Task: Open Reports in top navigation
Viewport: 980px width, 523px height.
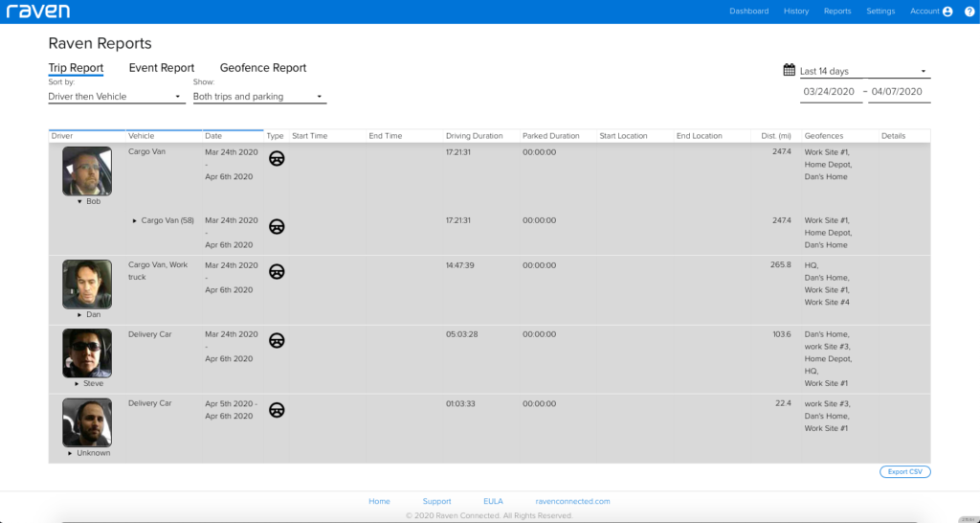Action: pos(837,11)
